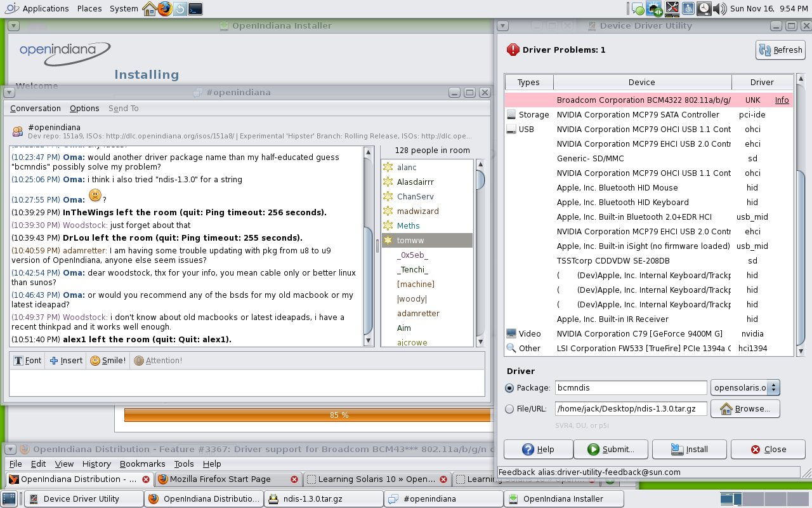This screenshot has height=508, width=812.
Task: Close the OpenIndiana Distribution browser tab
Action: [146, 479]
